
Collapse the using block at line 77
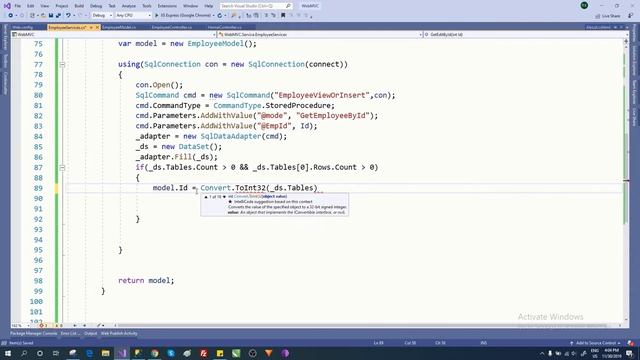point(62,64)
